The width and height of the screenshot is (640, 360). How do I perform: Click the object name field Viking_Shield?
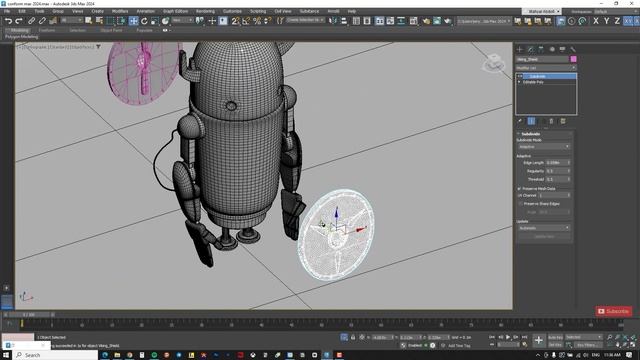(x=542, y=59)
